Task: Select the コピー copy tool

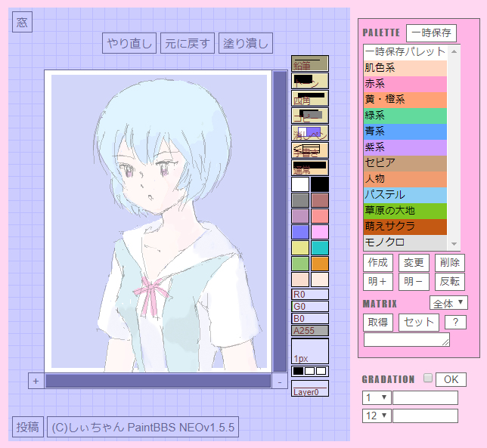Action: click(309, 116)
